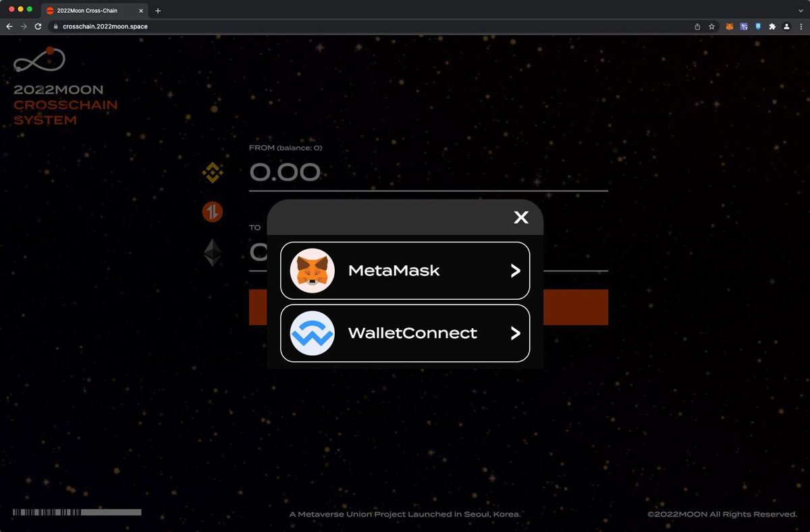
Task: Click the 2022Moon infinity logo
Action: click(40, 61)
